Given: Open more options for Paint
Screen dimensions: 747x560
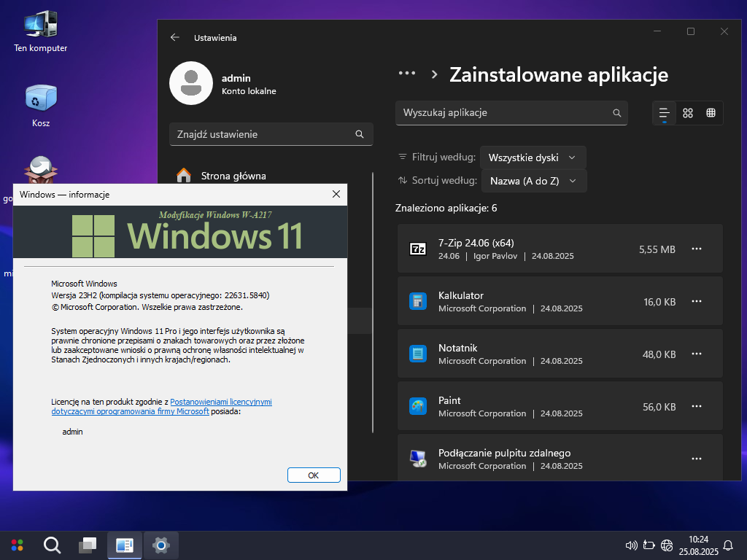Looking at the screenshot, I should (x=696, y=407).
